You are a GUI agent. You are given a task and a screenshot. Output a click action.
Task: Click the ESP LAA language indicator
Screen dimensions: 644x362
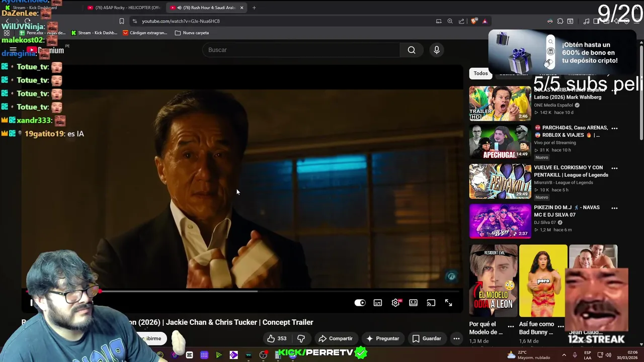point(588,355)
